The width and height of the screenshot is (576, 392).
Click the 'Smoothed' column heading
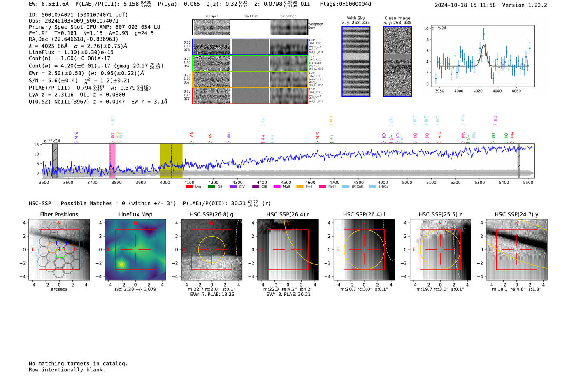288,16
